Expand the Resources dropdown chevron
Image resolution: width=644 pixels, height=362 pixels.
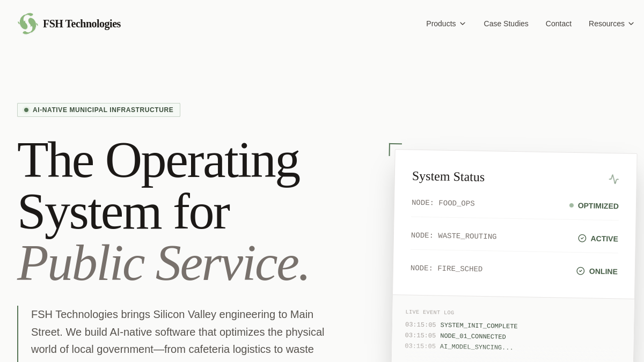click(631, 24)
